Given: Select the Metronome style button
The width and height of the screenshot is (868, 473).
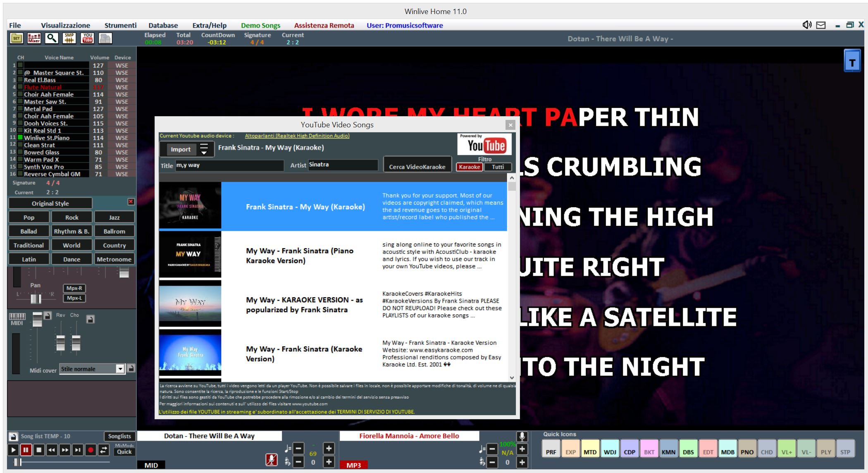Looking at the screenshot, I should click(x=114, y=259).
